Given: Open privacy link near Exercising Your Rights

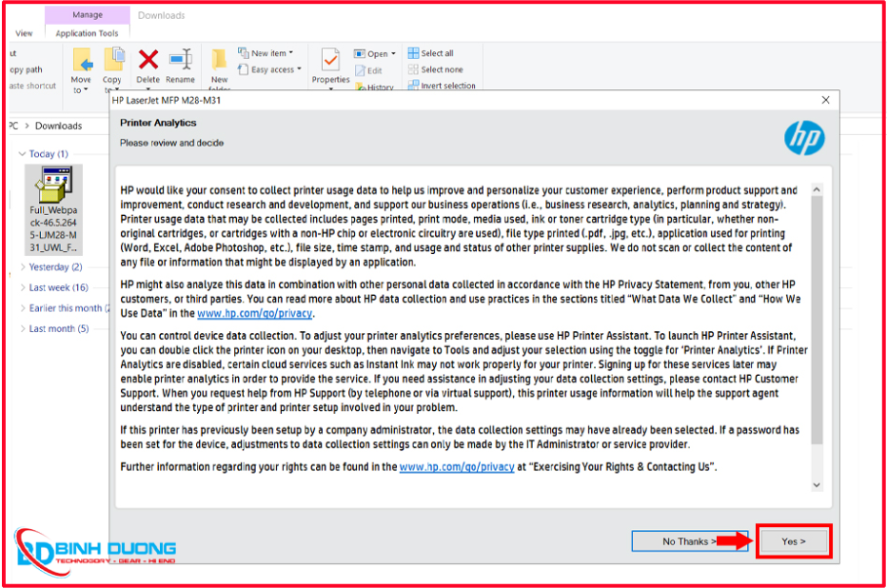Looking at the screenshot, I should point(457,467).
